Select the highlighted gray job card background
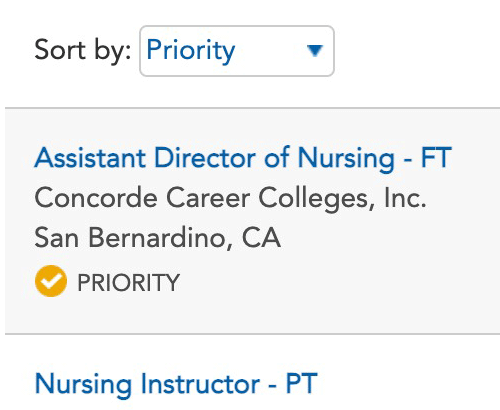 point(252,221)
